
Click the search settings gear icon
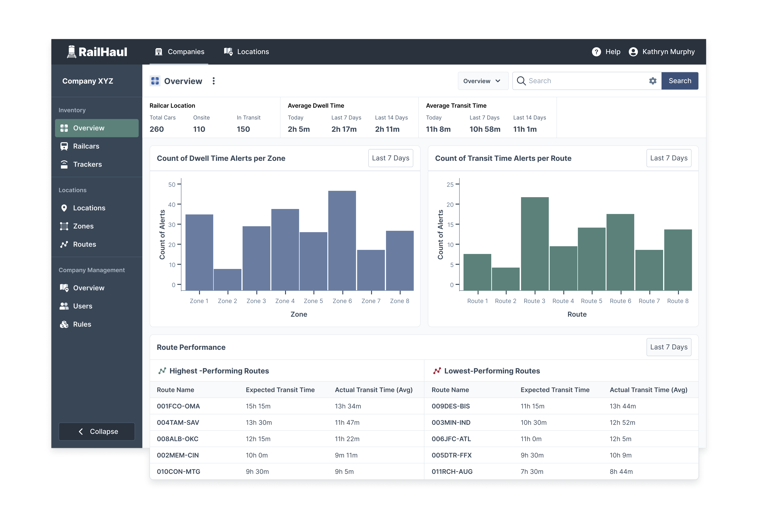click(653, 81)
